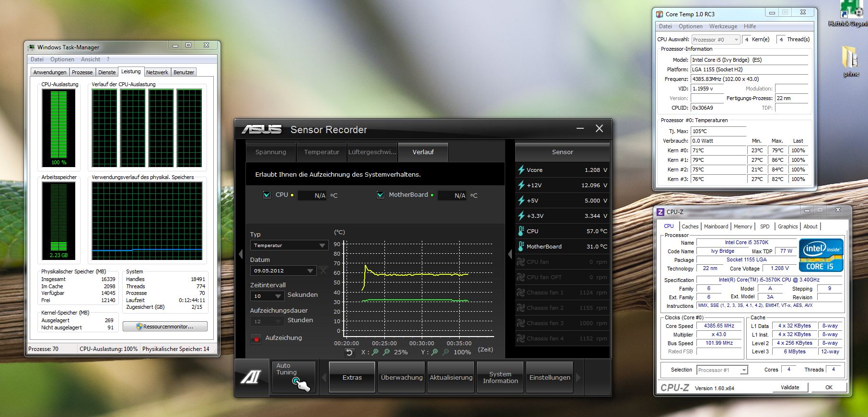Click the MotherBoard N/A temperature field
The height and width of the screenshot is (417, 868).
[452, 195]
